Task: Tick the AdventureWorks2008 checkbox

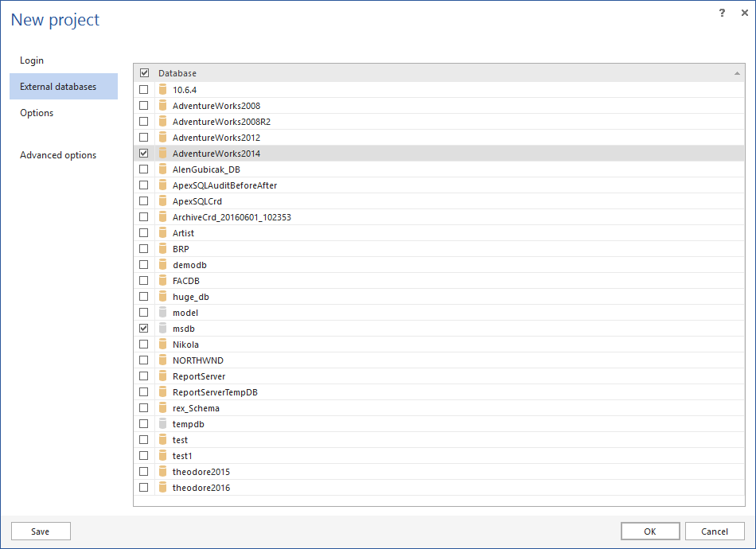Action: [x=144, y=106]
